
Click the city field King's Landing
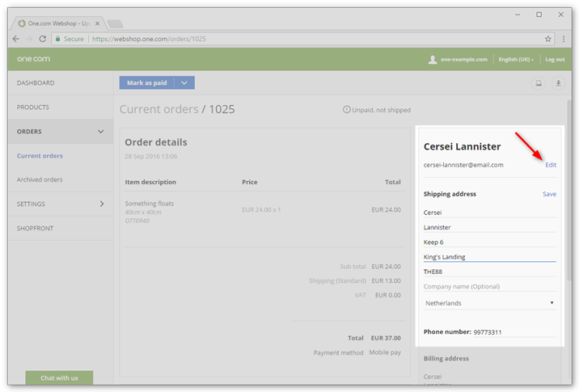(x=489, y=257)
